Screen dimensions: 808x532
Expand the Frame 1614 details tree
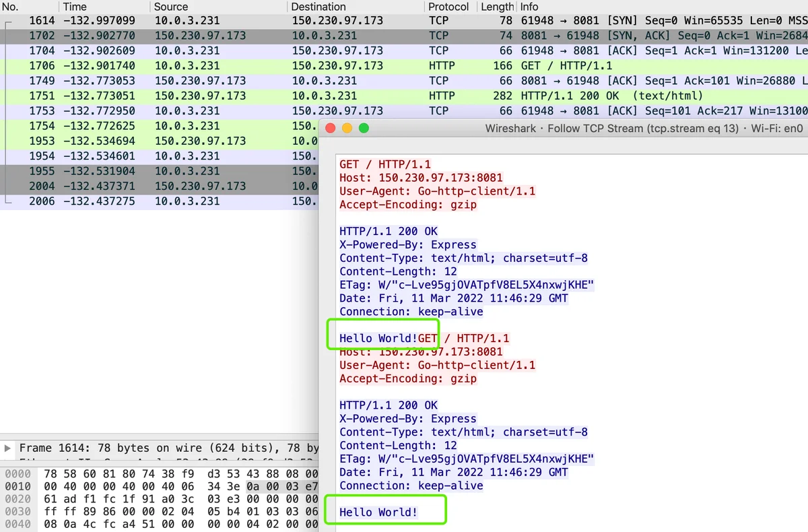coord(7,448)
